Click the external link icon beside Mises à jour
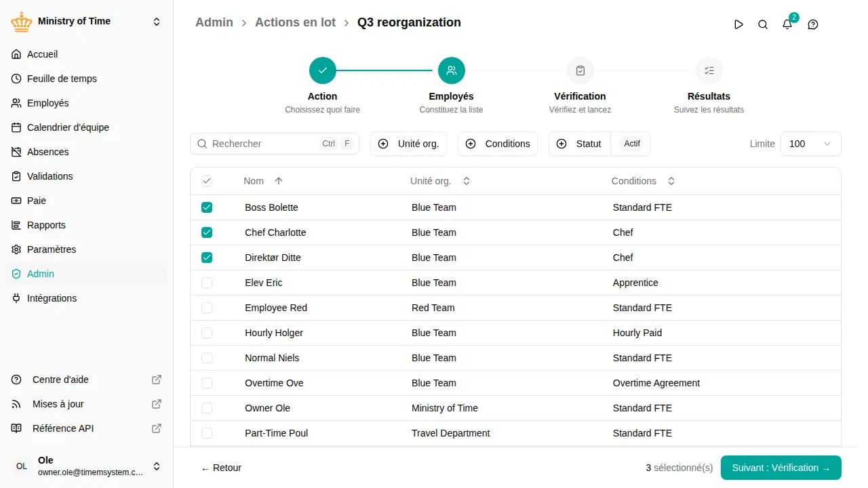 click(157, 404)
